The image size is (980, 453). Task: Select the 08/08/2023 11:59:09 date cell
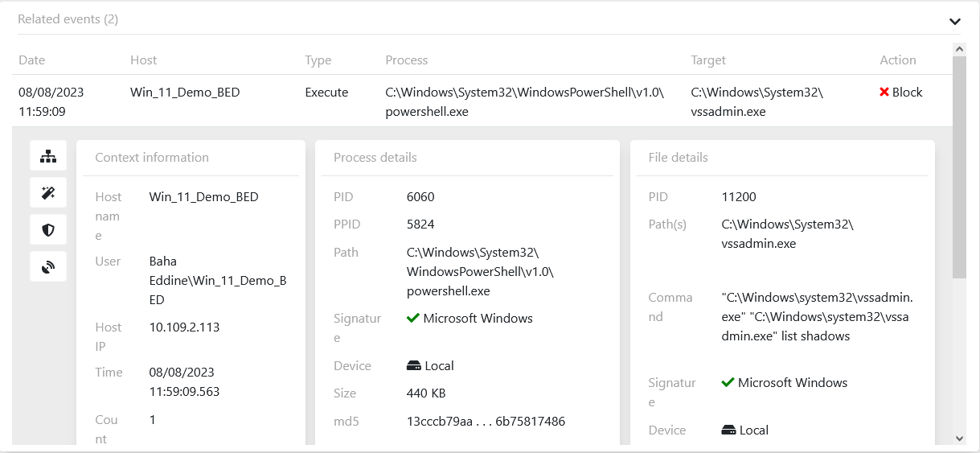[51, 102]
